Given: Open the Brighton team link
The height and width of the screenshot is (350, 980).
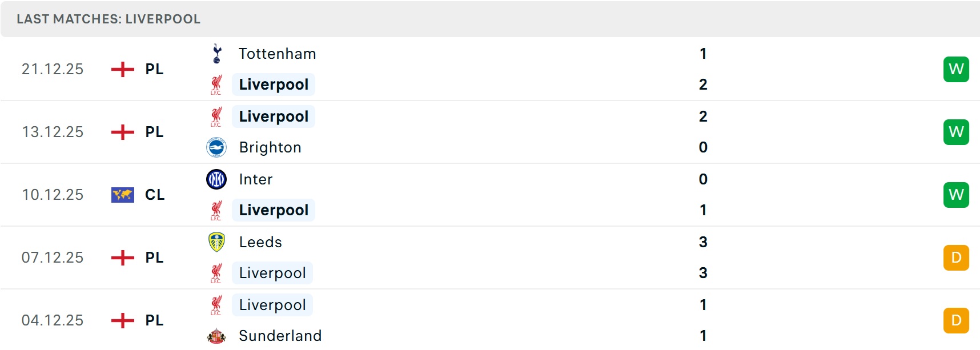Looking at the screenshot, I should click(x=270, y=147).
